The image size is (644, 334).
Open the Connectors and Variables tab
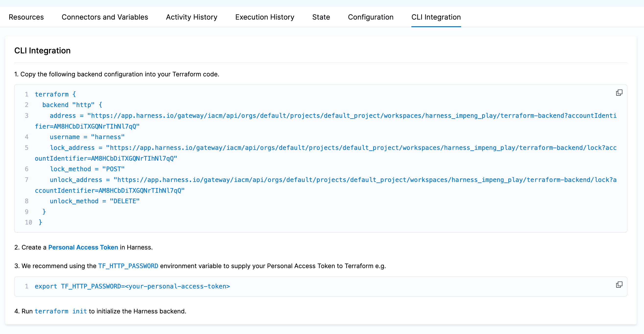(105, 17)
